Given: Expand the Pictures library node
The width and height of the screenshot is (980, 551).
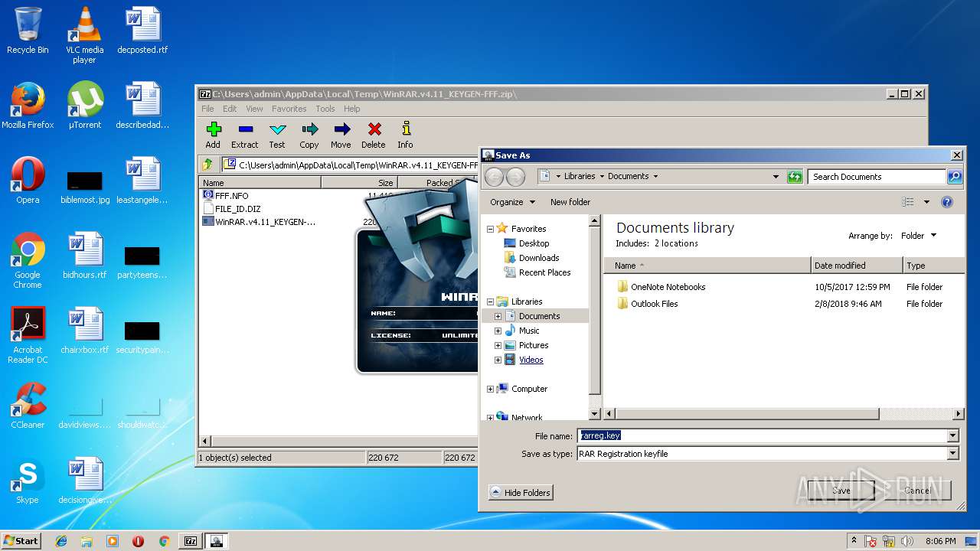Looking at the screenshot, I should [x=498, y=345].
